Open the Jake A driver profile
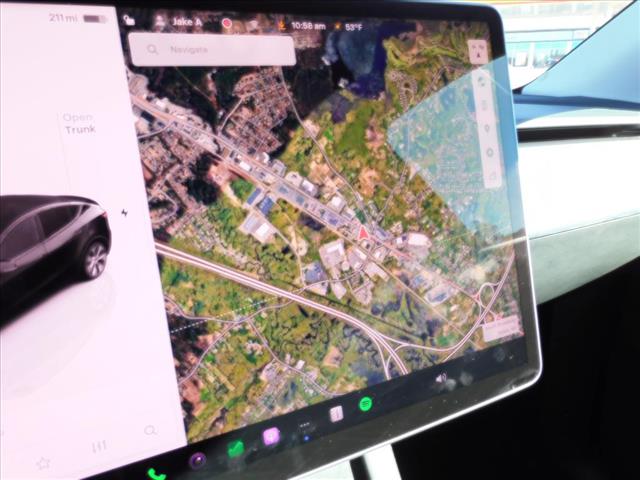Image resolution: width=640 pixels, height=480 pixels. click(x=179, y=22)
